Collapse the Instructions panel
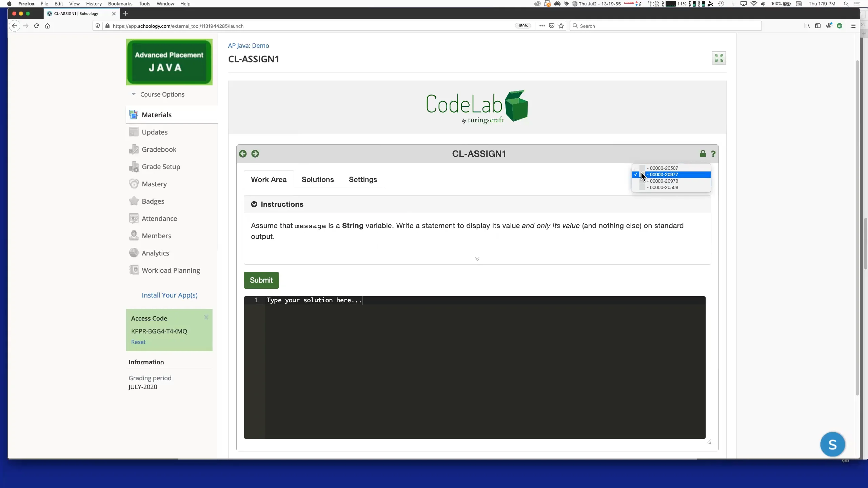The width and height of the screenshot is (868, 488). click(x=254, y=204)
